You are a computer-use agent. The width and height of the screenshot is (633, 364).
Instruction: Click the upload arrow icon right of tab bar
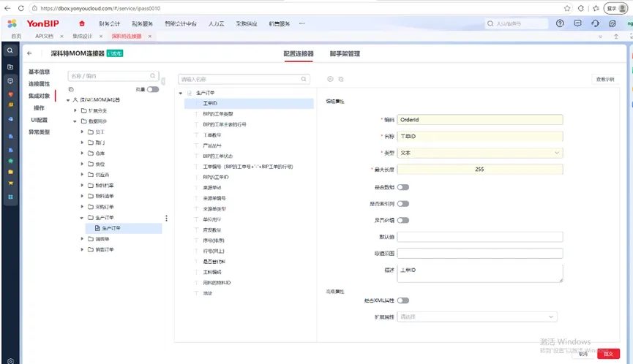click(616, 37)
